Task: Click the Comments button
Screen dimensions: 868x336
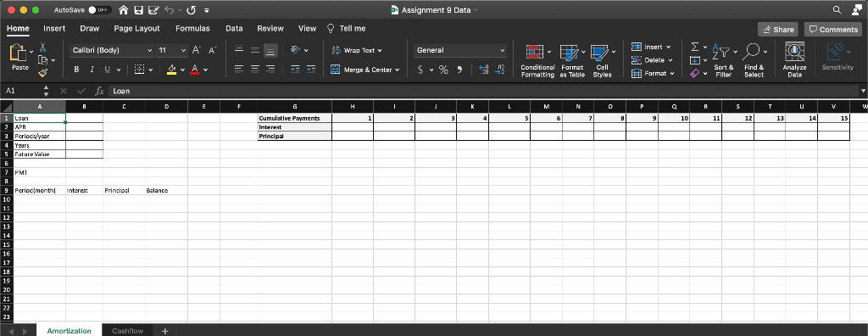Action: 834,30
